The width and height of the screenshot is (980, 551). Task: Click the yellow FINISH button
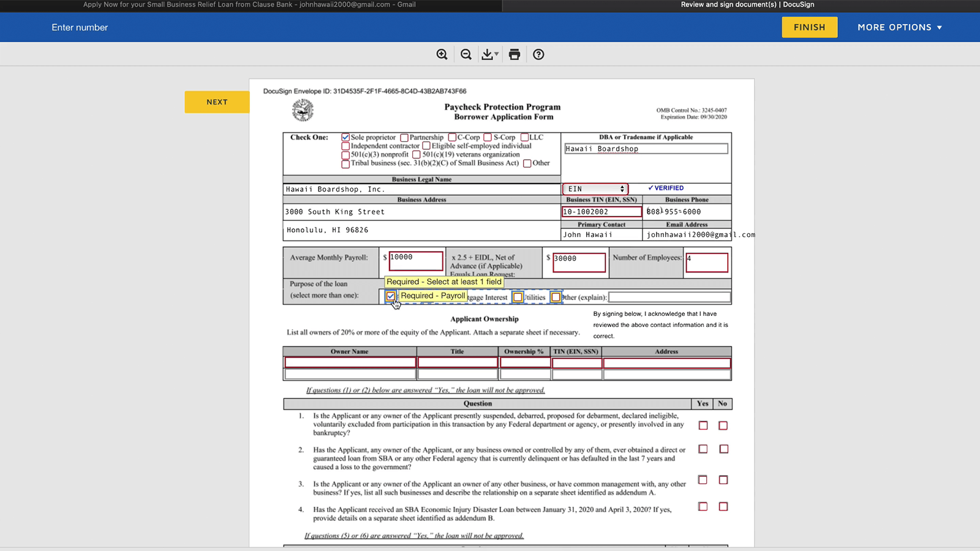(x=810, y=27)
